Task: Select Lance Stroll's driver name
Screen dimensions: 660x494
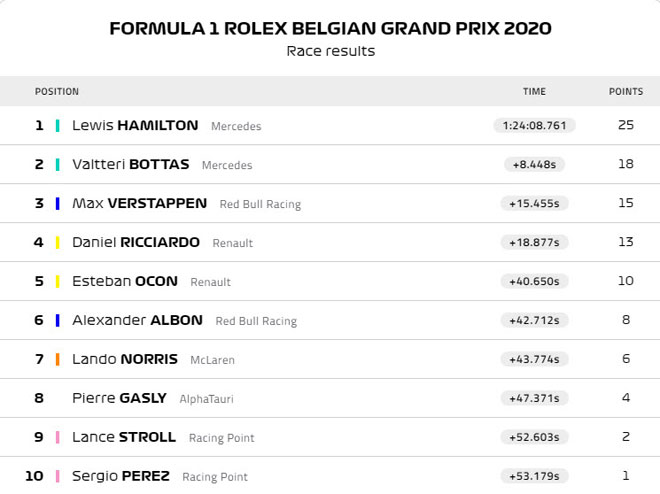Action: click(124, 437)
